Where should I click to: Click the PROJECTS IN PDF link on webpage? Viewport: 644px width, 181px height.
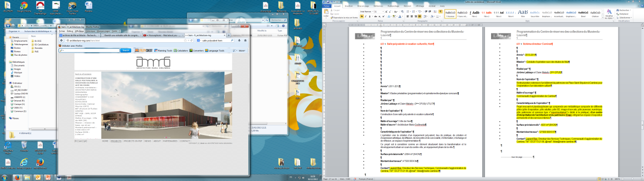pos(133,141)
